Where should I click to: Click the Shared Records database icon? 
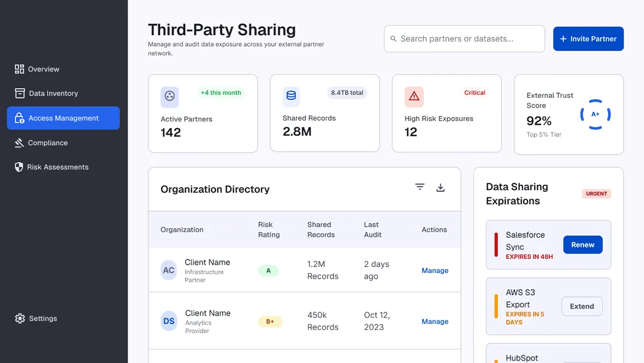(x=291, y=96)
